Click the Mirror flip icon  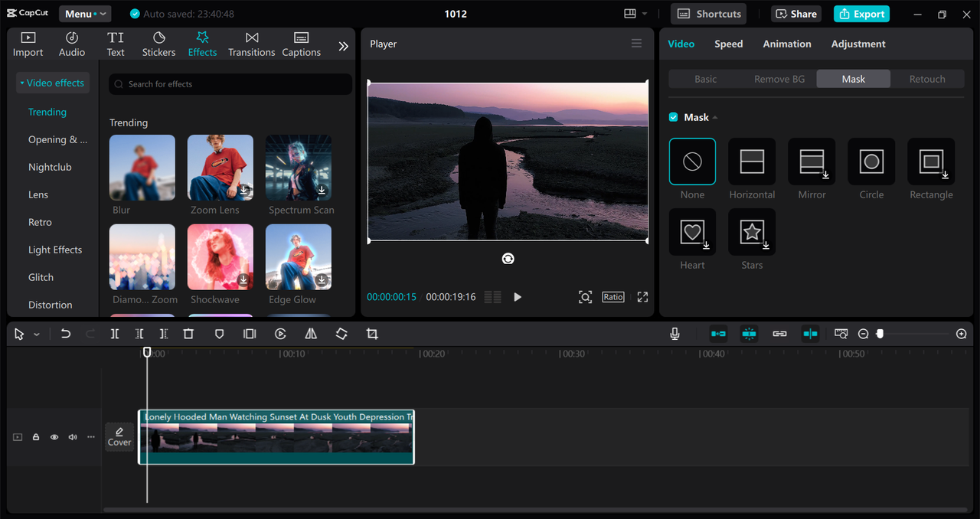tap(311, 334)
